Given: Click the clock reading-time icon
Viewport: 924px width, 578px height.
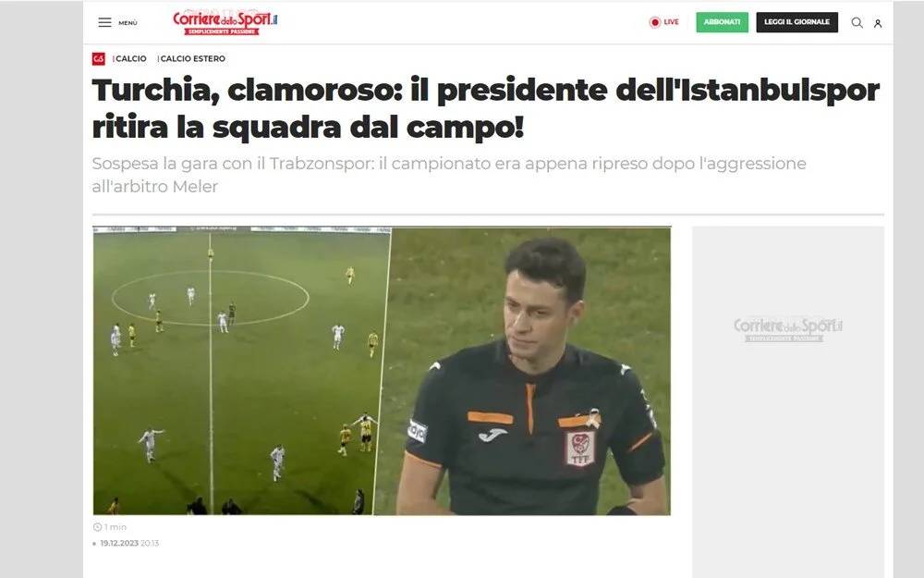Looking at the screenshot, I should [97, 527].
